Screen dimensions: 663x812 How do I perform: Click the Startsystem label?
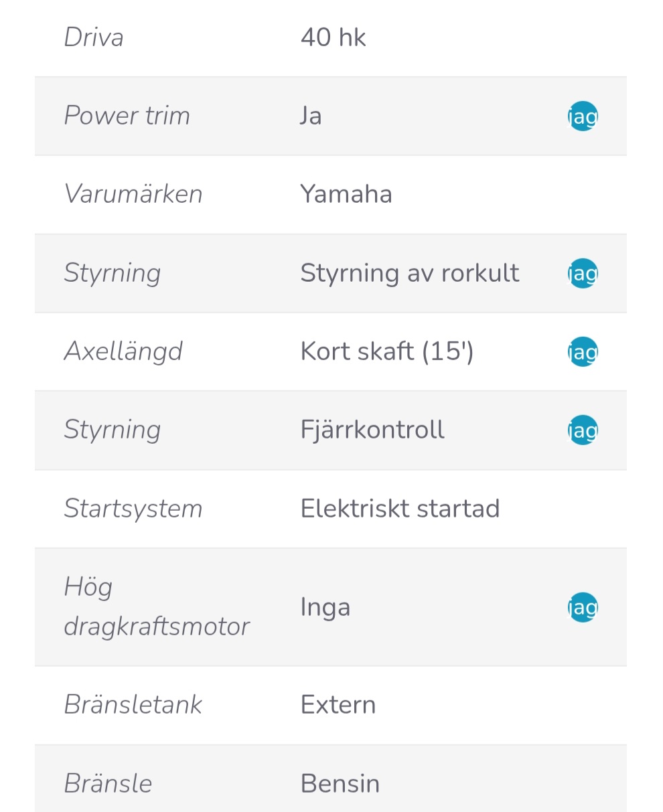click(133, 509)
